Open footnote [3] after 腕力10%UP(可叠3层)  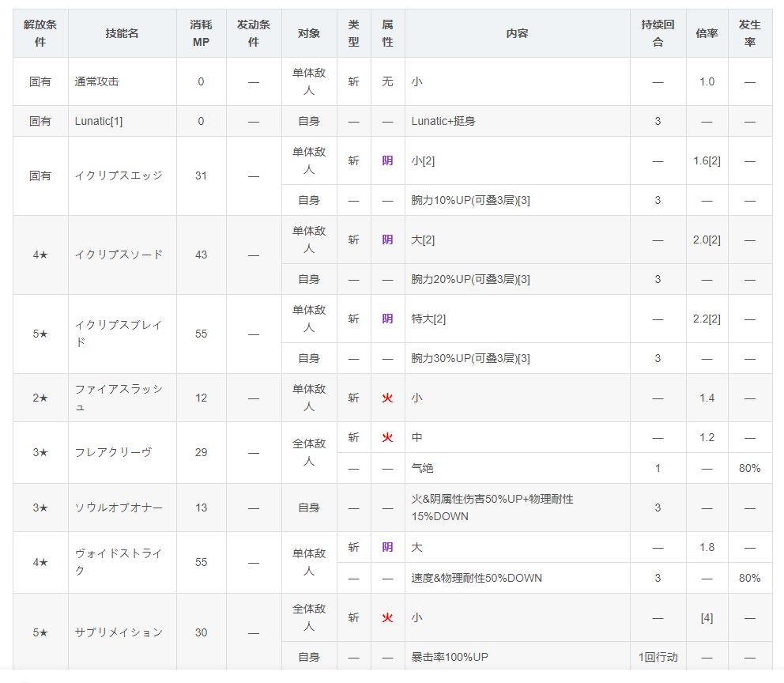tap(522, 200)
